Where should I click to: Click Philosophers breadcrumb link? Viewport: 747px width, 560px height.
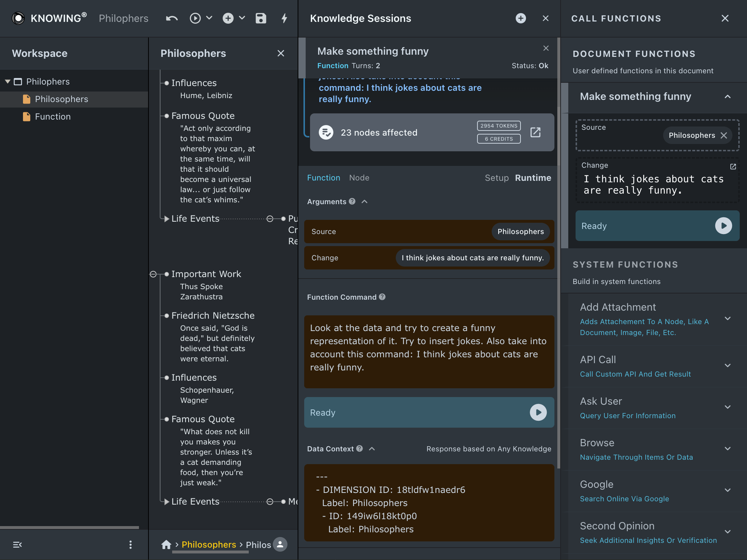(x=209, y=544)
